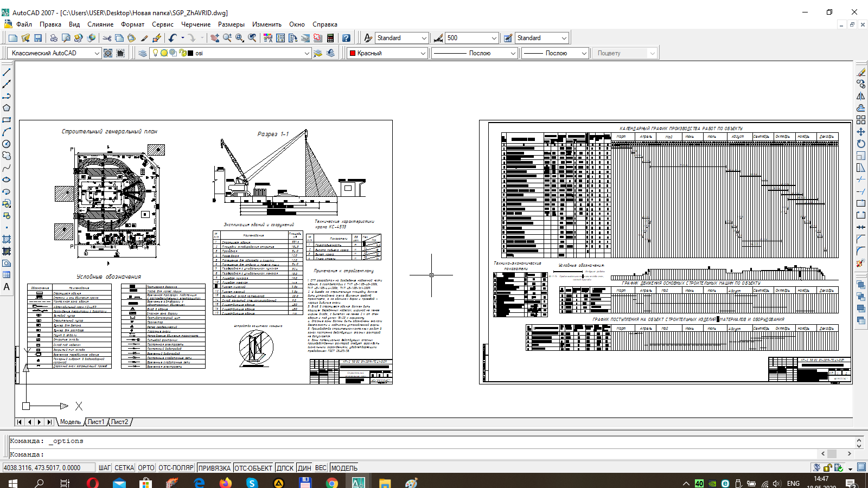
Task: Select the Polygon tool
Action: click(x=7, y=108)
